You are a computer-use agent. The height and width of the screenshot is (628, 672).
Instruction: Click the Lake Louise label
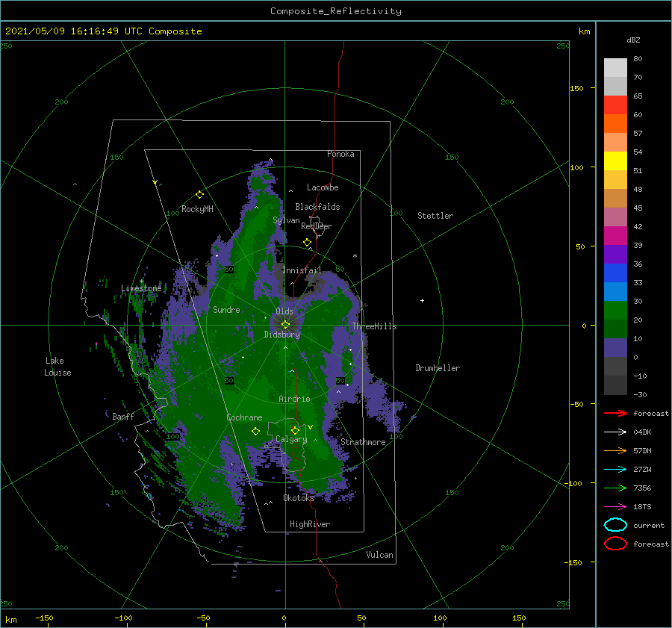click(x=57, y=367)
